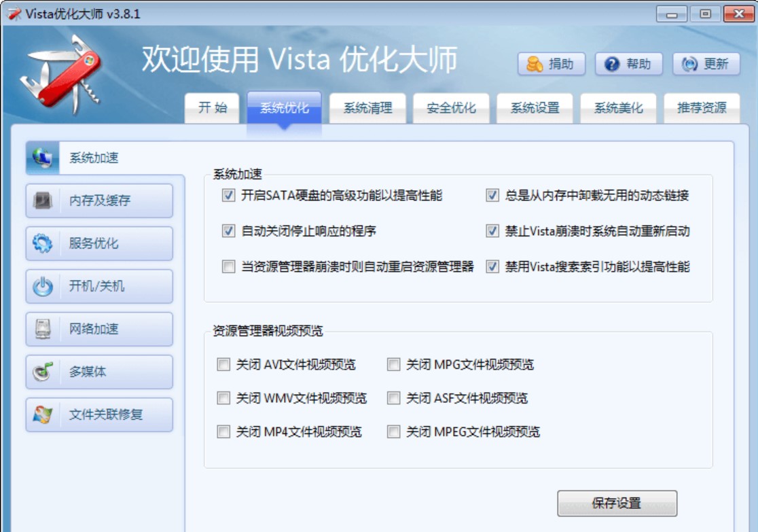Click the music note icon for 多媒体
The image size is (758, 532).
[43, 372]
